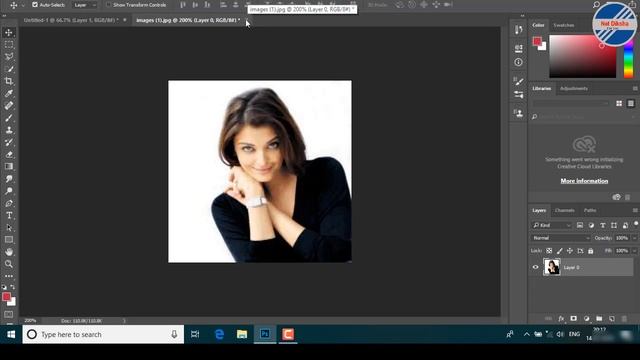640x360 pixels.
Task: Open the Kind filter dropdown in Layers
Action: (x=551, y=225)
